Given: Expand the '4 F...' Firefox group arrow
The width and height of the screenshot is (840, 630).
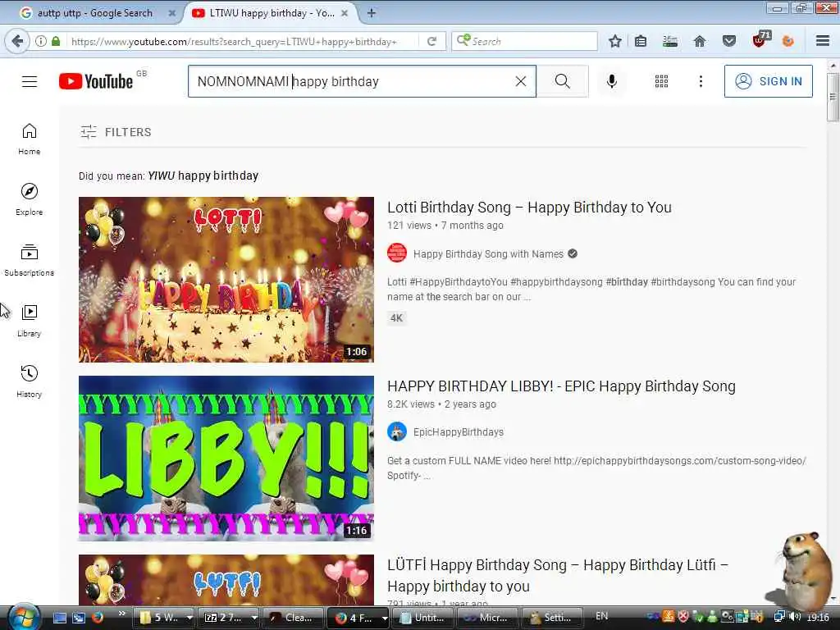Looking at the screenshot, I should [x=385, y=618].
